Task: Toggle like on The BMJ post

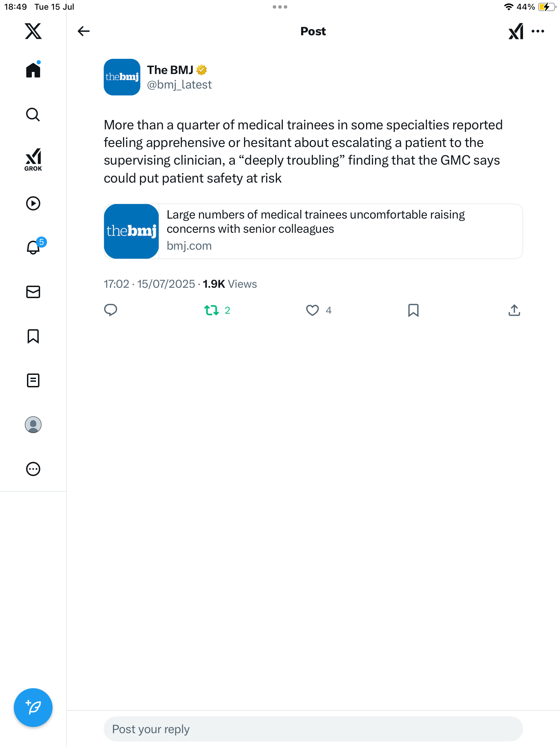Action: pyautogui.click(x=318, y=310)
